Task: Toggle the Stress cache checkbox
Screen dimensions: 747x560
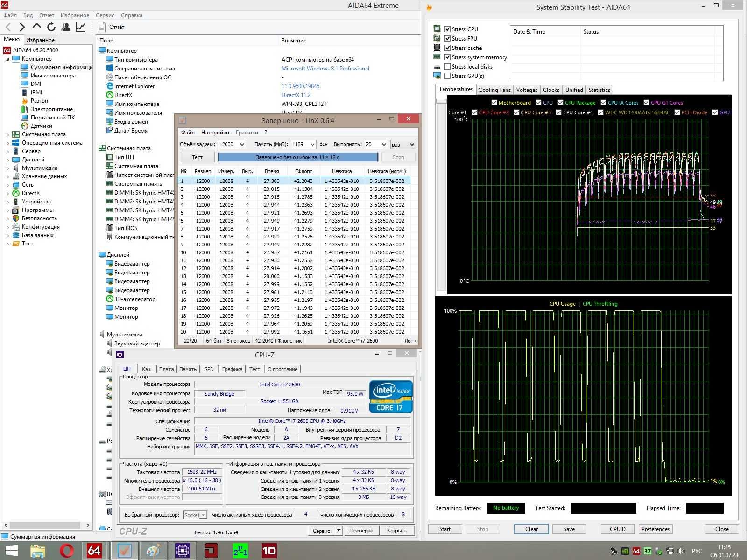Action: coord(447,48)
